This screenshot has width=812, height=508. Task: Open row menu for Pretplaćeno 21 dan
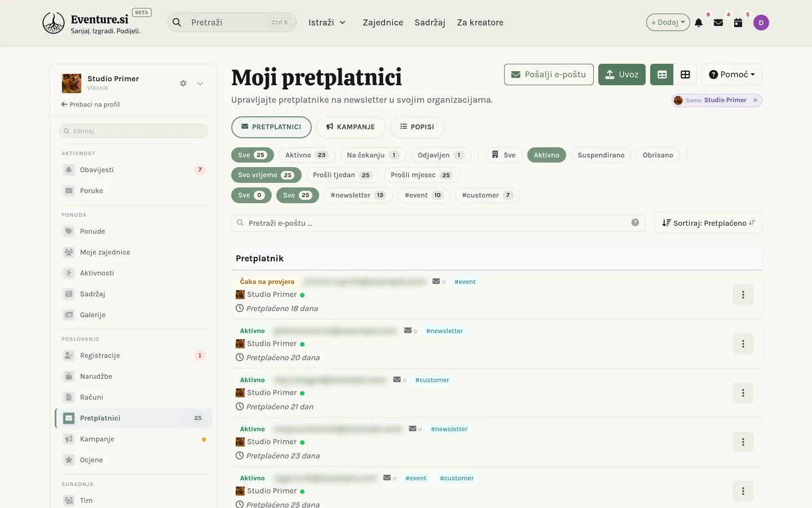(x=743, y=393)
